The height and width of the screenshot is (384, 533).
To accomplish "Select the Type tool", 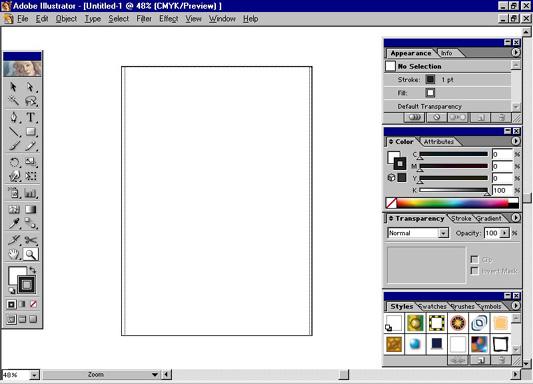I will click(31, 118).
